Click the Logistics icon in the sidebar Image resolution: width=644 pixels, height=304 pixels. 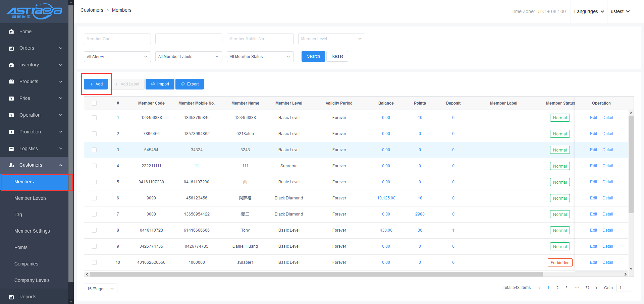coord(11,148)
